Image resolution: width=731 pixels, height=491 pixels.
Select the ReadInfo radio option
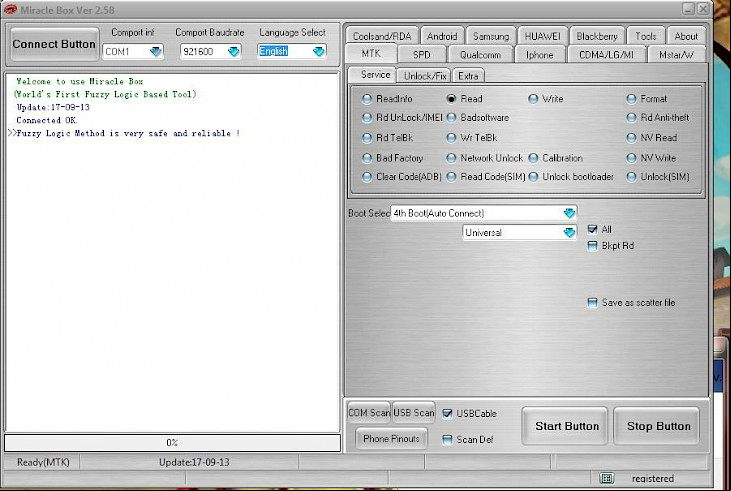coord(387,99)
